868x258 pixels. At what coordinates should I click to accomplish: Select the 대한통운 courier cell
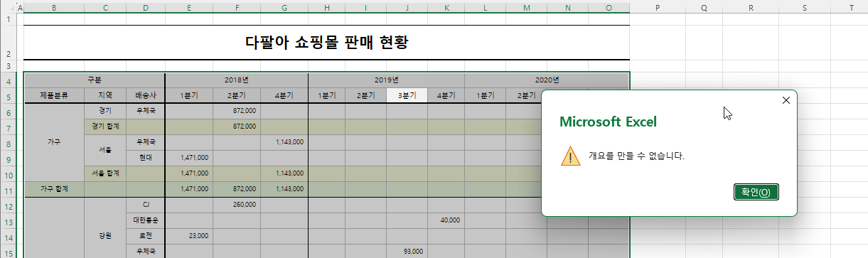click(146, 220)
